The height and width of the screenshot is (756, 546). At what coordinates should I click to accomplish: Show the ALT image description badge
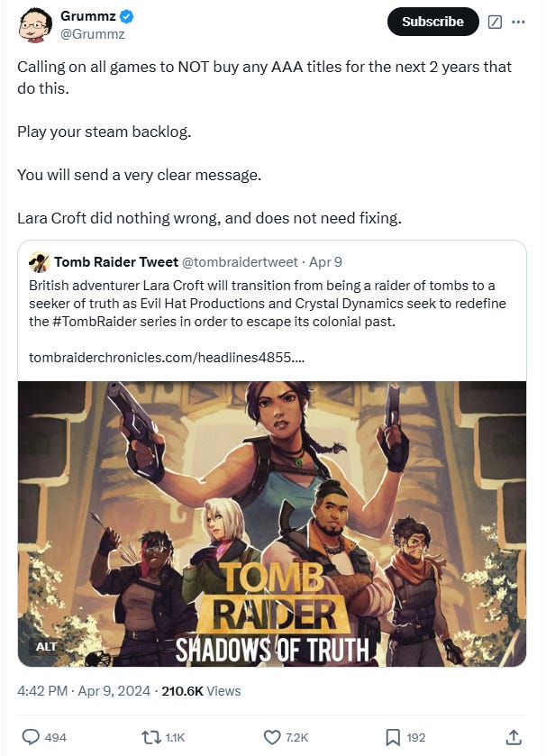click(x=46, y=647)
